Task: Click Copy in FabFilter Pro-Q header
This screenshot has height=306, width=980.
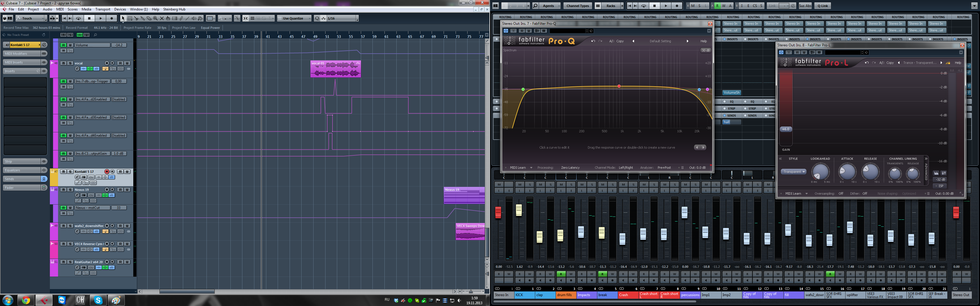Action: point(620,41)
